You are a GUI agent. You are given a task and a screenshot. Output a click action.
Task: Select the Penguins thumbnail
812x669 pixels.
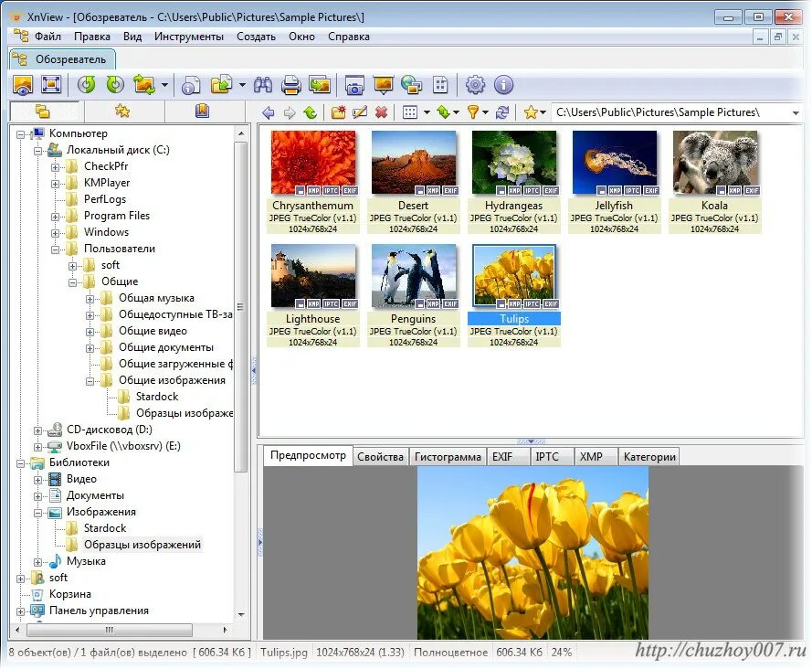[x=414, y=274]
